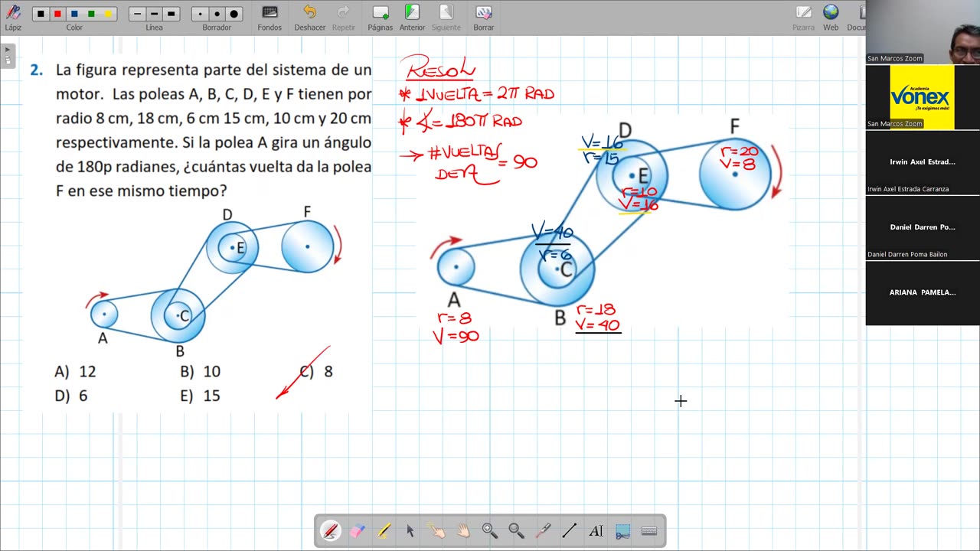The image size is (980, 551).
Task: Go to the Siguiente page
Action: pyautogui.click(x=446, y=17)
